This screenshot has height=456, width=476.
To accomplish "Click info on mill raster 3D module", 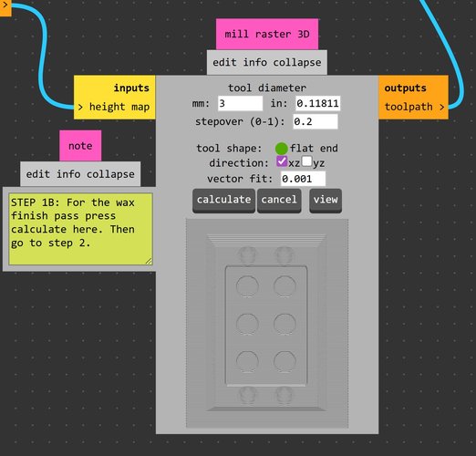I will click(x=254, y=63).
